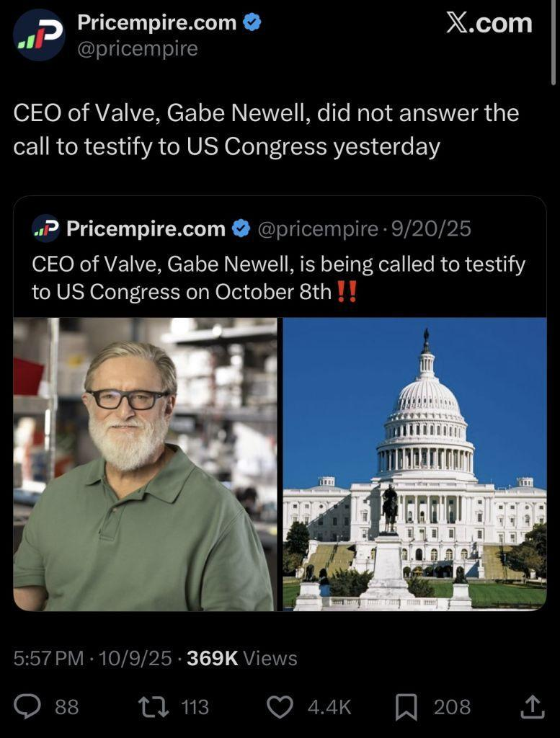Open Pricempire profile avatar logo
This screenshot has height=738, width=560.
point(39,35)
